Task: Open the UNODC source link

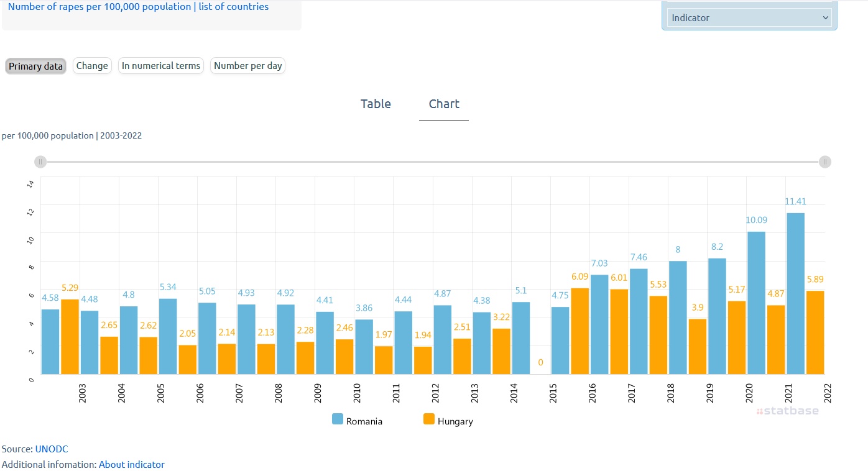Action: pyautogui.click(x=52, y=449)
